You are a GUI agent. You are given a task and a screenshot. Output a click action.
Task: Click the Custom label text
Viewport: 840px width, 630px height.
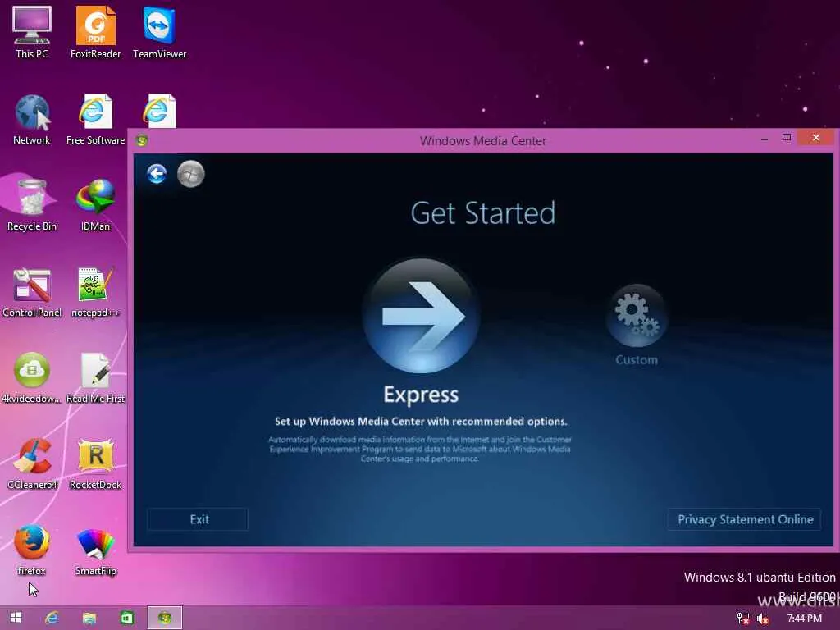[637, 359]
